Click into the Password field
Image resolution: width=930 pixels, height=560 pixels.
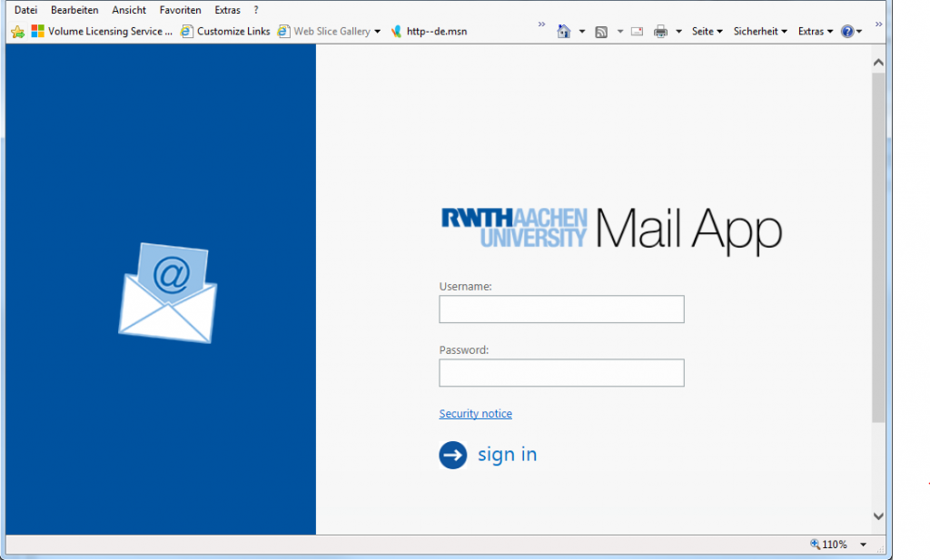(561, 373)
